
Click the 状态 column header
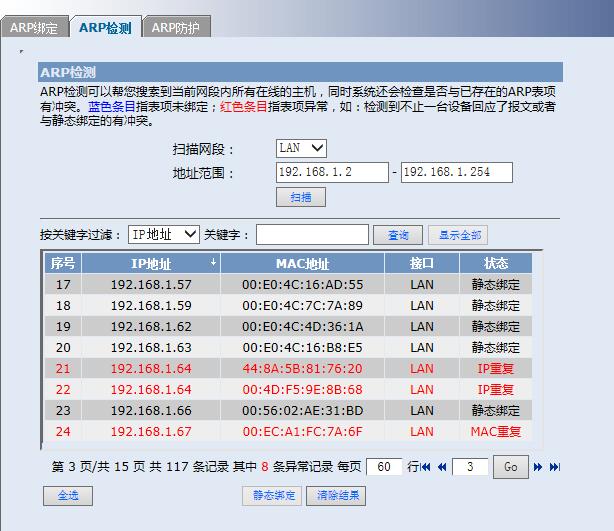click(x=496, y=263)
